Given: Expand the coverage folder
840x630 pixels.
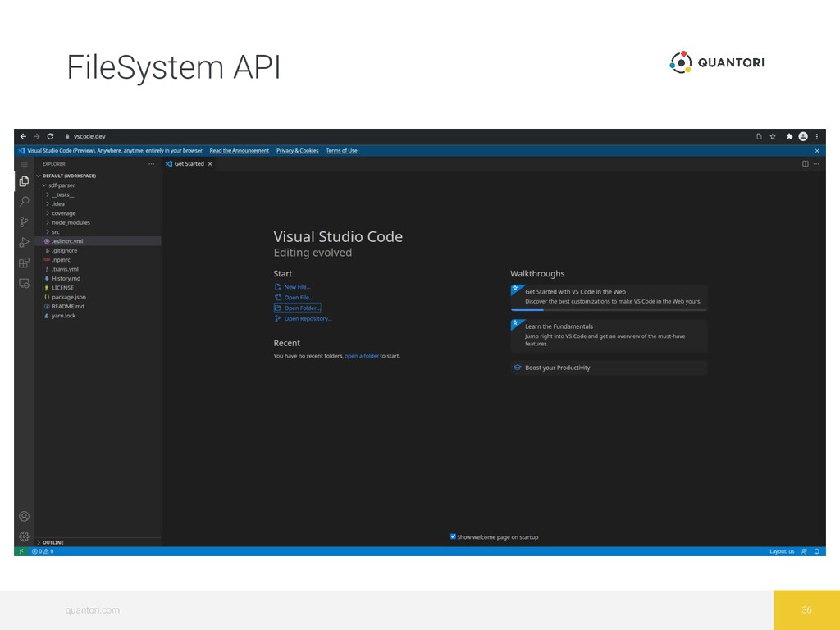Looking at the screenshot, I should coord(63,213).
